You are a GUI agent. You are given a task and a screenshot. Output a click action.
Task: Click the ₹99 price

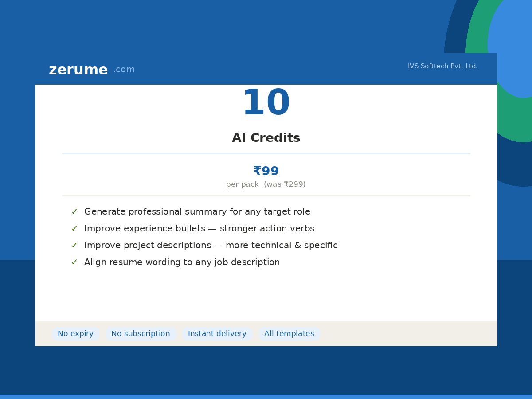pyautogui.click(x=266, y=171)
